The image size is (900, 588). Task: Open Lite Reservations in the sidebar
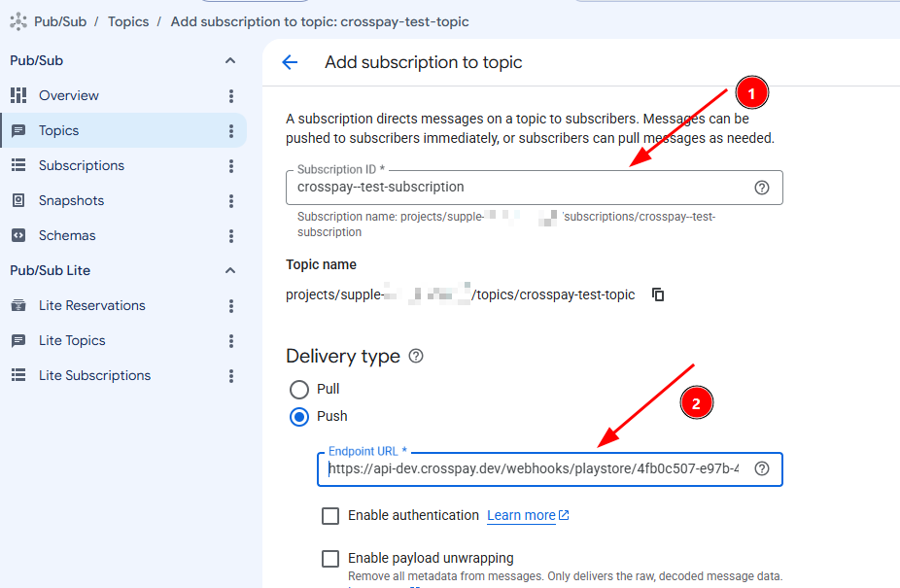click(x=91, y=305)
